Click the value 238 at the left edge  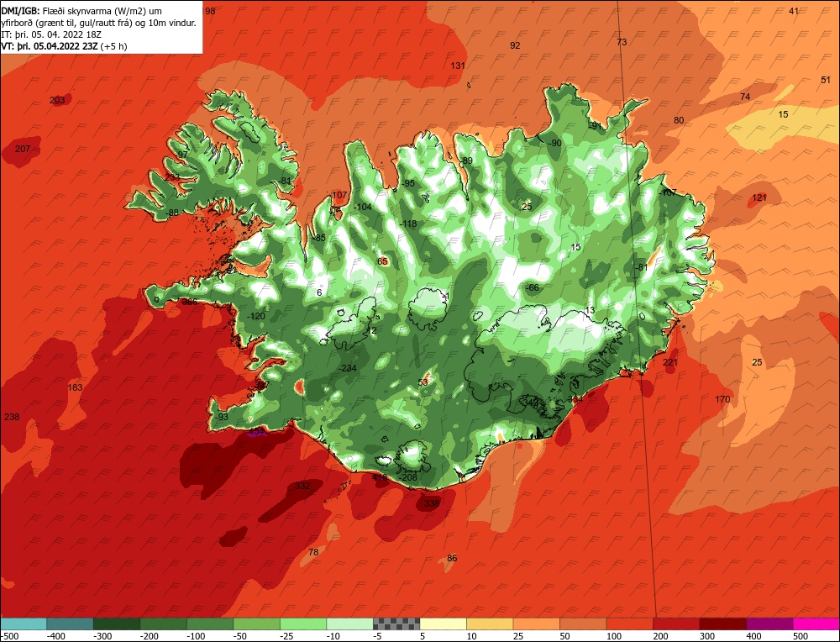coord(12,417)
